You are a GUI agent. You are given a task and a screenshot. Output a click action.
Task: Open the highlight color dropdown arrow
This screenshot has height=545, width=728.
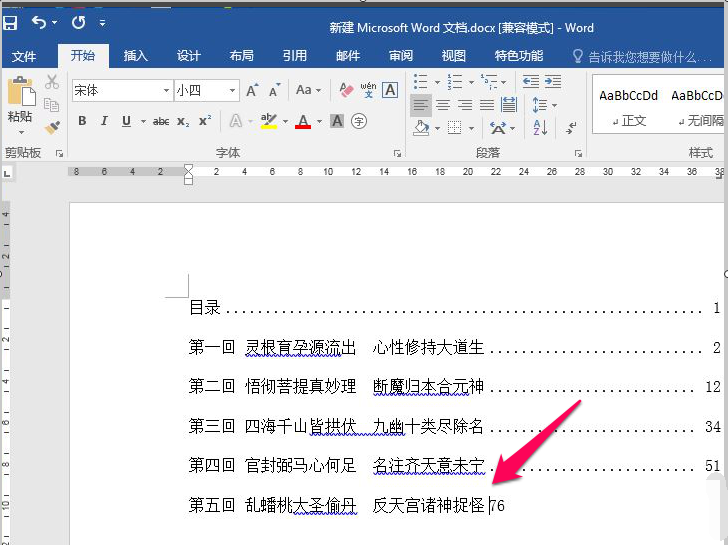[285, 122]
